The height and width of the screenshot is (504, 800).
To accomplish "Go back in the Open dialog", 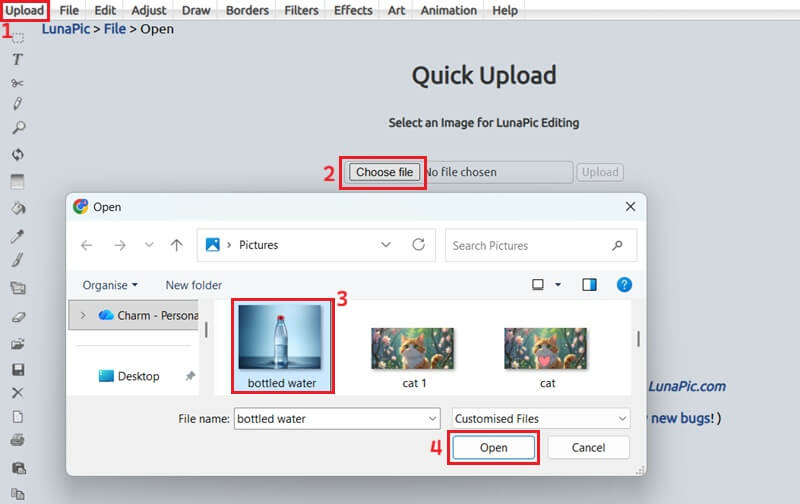I will tap(87, 245).
